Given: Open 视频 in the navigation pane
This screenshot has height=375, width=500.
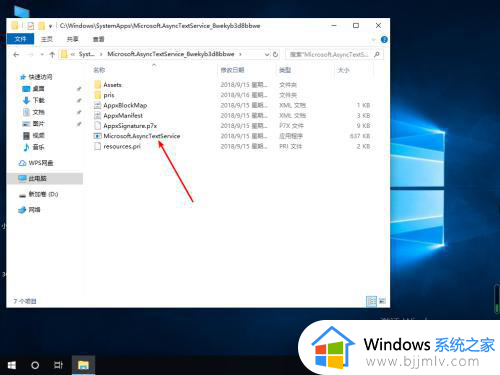Looking at the screenshot, I should (x=38, y=135).
